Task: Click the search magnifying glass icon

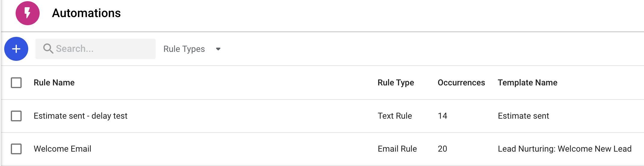Action: tap(48, 49)
